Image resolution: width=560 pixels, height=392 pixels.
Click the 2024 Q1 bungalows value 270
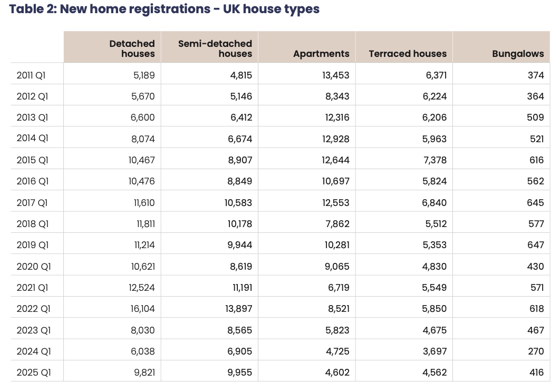(x=536, y=351)
